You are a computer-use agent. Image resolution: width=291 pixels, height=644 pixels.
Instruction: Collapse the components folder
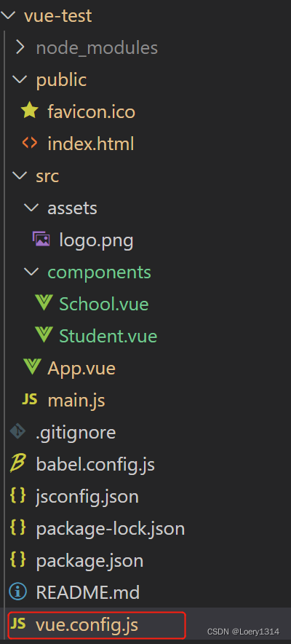coord(31,272)
